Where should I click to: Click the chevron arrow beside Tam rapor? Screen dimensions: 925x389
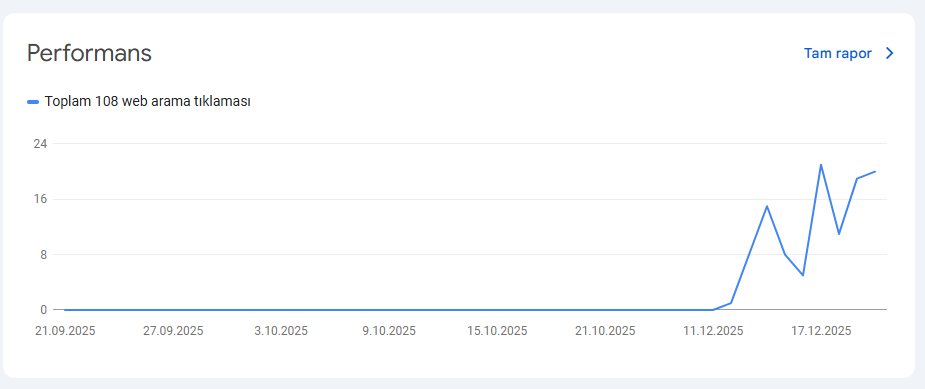click(x=890, y=54)
